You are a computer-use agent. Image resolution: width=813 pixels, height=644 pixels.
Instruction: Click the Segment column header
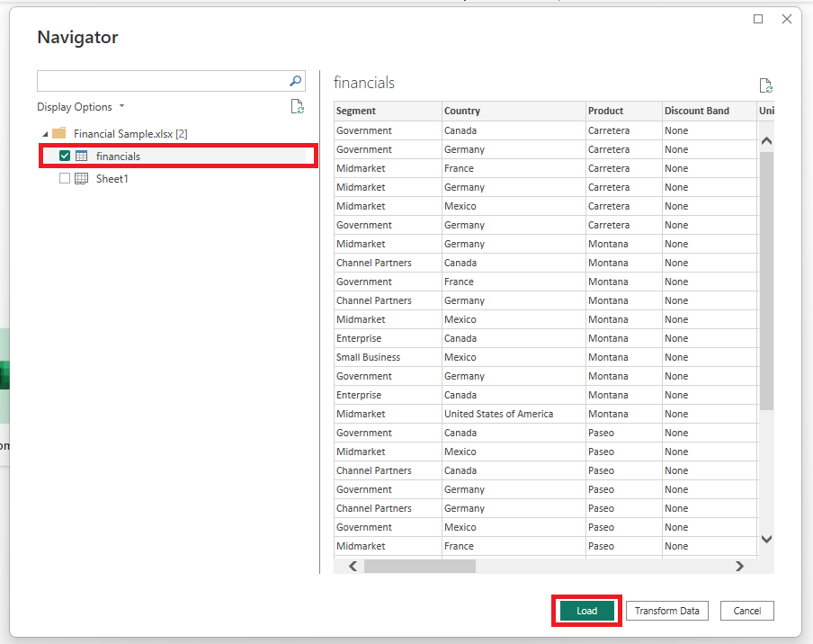pyautogui.click(x=388, y=111)
